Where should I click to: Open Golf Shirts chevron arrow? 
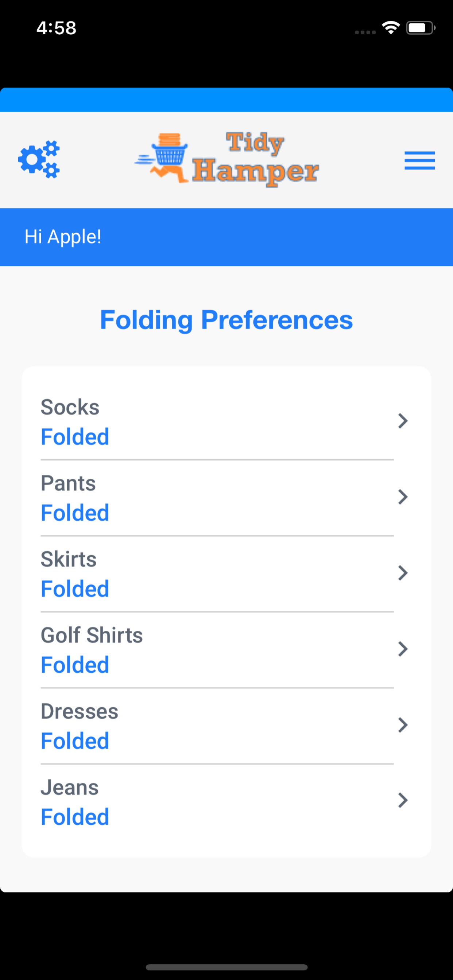(x=403, y=649)
